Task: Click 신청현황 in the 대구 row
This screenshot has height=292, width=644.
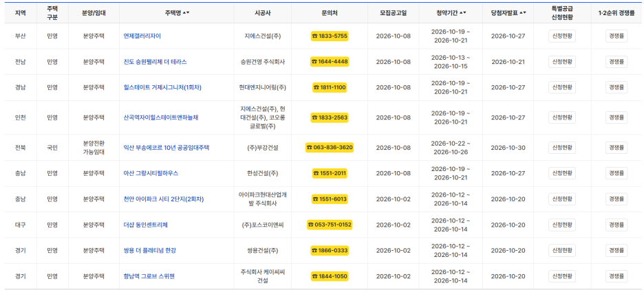Action: pos(562,225)
